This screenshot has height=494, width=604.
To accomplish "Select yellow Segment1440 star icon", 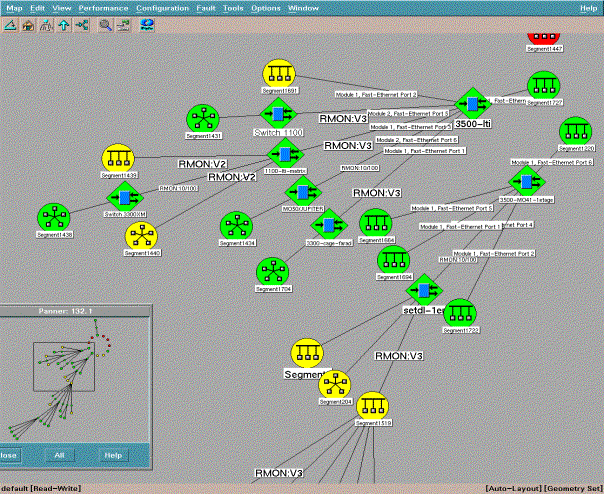I will click(141, 237).
